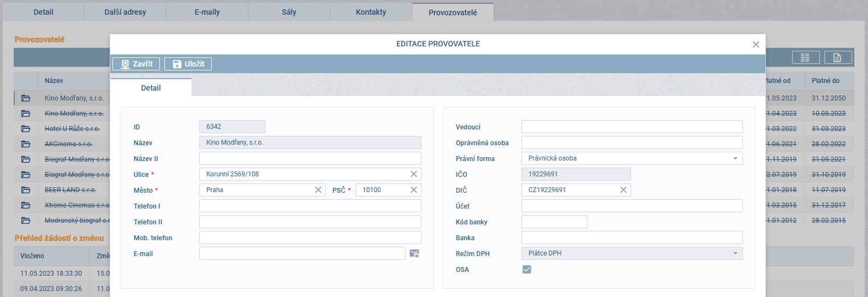Image resolution: width=868 pixels, height=297 pixels.
Task: Clear the DIČ field value
Action: click(x=623, y=190)
